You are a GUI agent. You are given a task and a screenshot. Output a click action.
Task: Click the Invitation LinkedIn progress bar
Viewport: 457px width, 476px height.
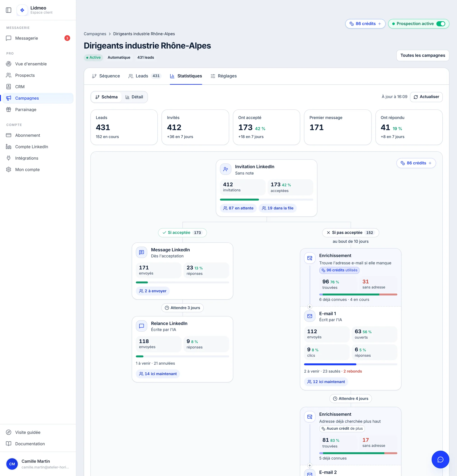(266, 200)
